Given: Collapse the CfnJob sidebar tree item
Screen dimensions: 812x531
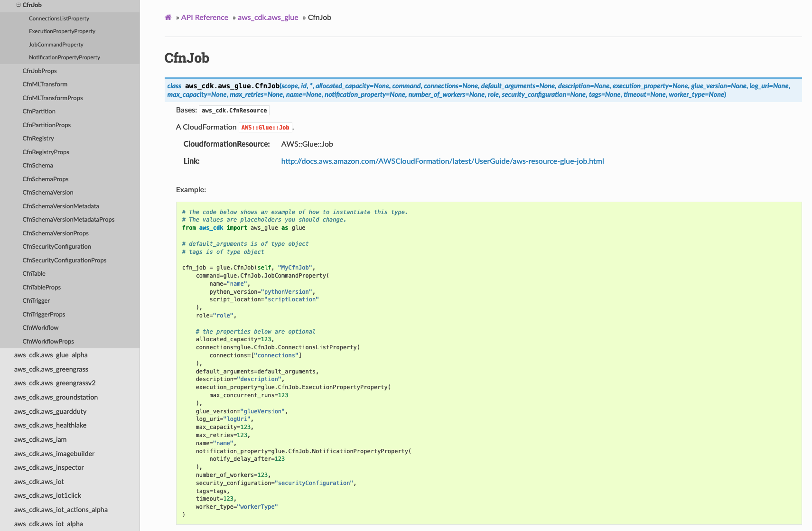Looking at the screenshot, I should 19,5.
